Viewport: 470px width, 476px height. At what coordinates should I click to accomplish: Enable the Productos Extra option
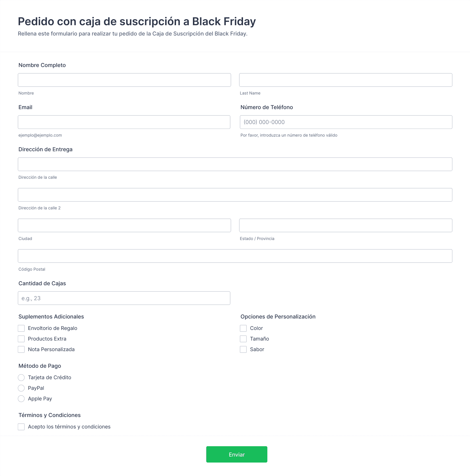[21, 339]
